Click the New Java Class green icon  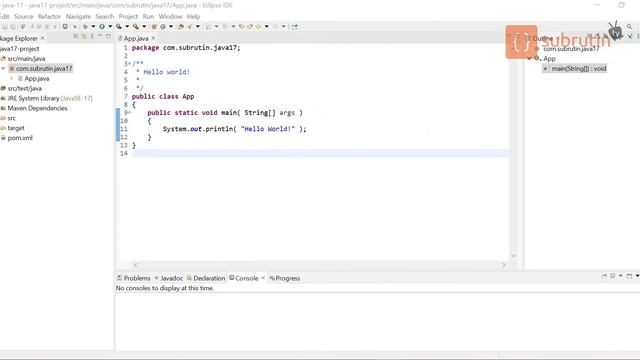coord(162,27)
